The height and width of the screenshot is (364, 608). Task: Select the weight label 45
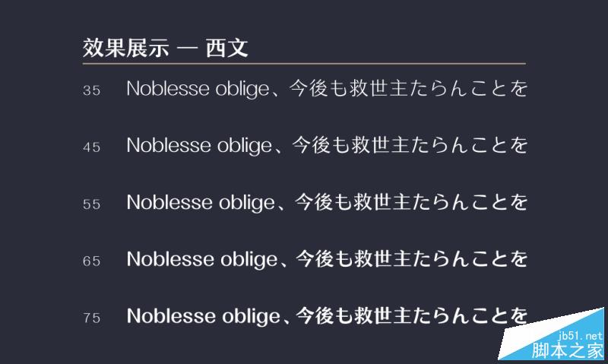(91, 147)
